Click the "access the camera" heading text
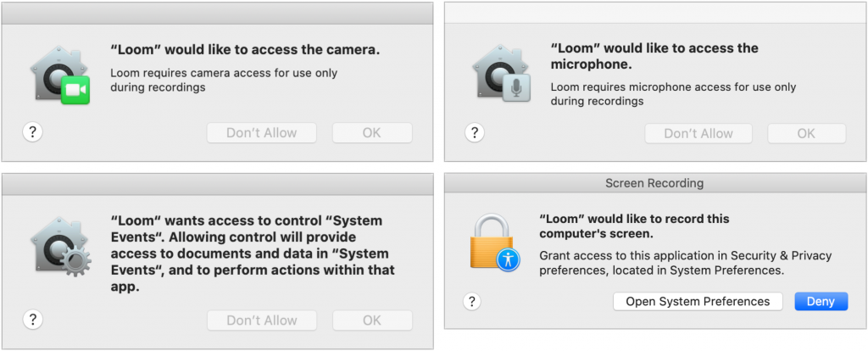This screenshot has width=868, height=351. 245,50
